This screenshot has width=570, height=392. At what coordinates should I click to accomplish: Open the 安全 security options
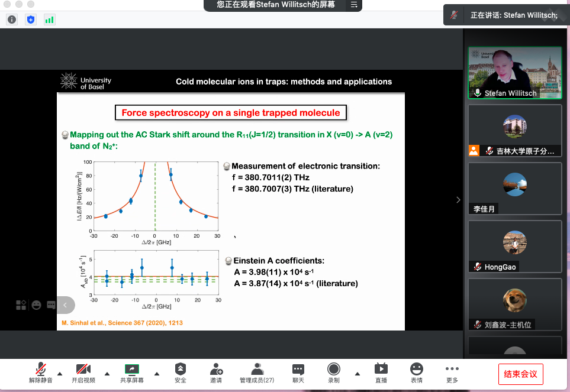coord(181,373)
